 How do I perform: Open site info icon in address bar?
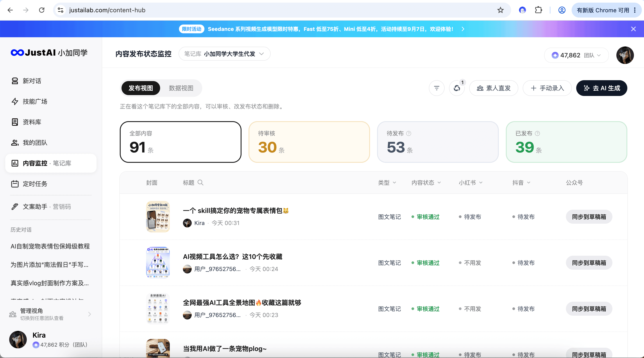(x=60, y=10)
